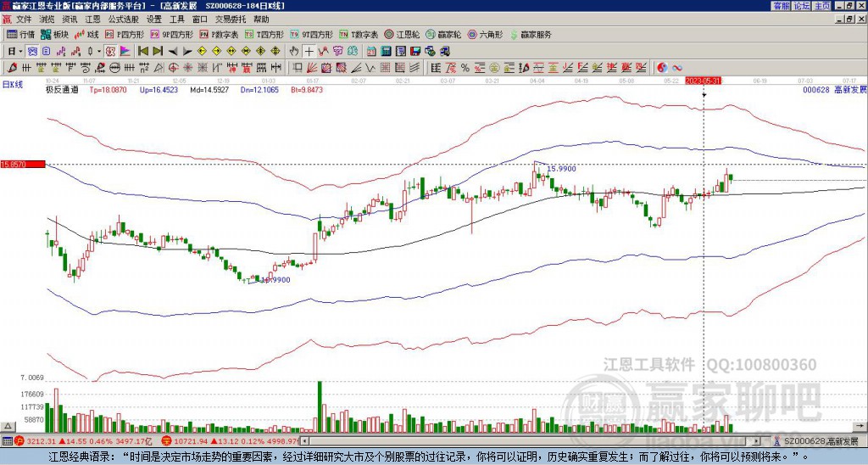Open the 文件 menu
The width and height of the screenshot is (868, 465).
tap(24, 20)
